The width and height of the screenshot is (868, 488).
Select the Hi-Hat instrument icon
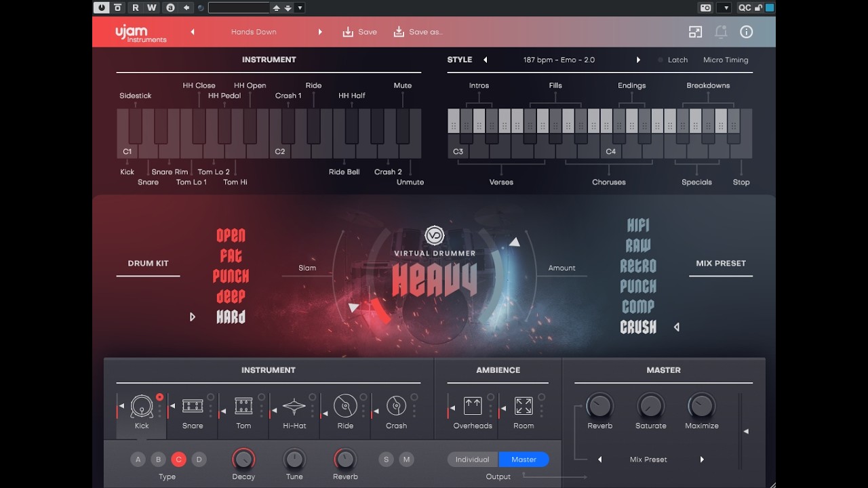pyautogui.click(x=294, y=406)
